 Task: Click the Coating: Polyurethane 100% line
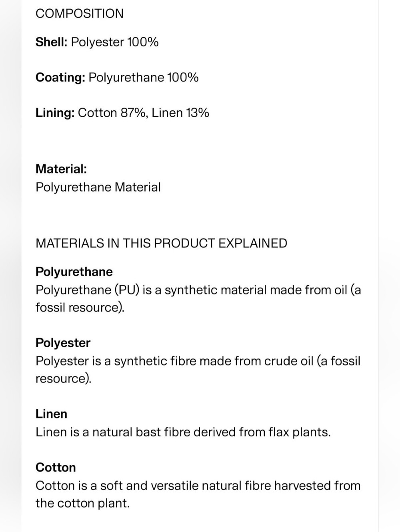(117, 77)
